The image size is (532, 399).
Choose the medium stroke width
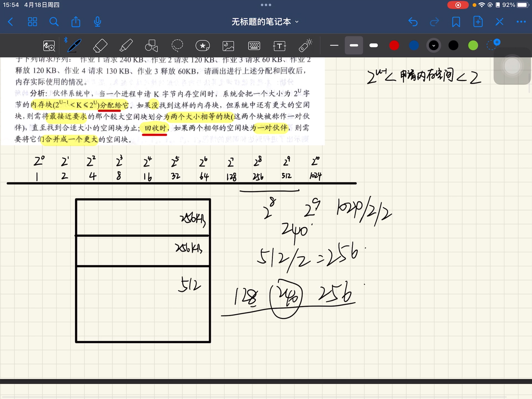tap(354, 45)
